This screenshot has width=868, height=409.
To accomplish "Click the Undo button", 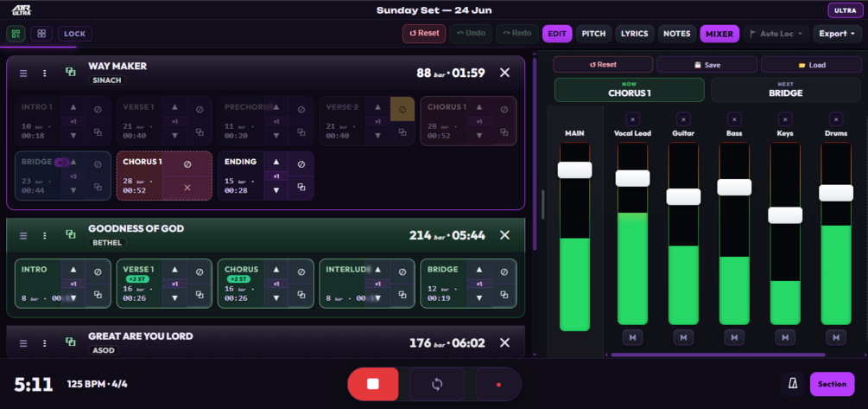I will (471, 33).
